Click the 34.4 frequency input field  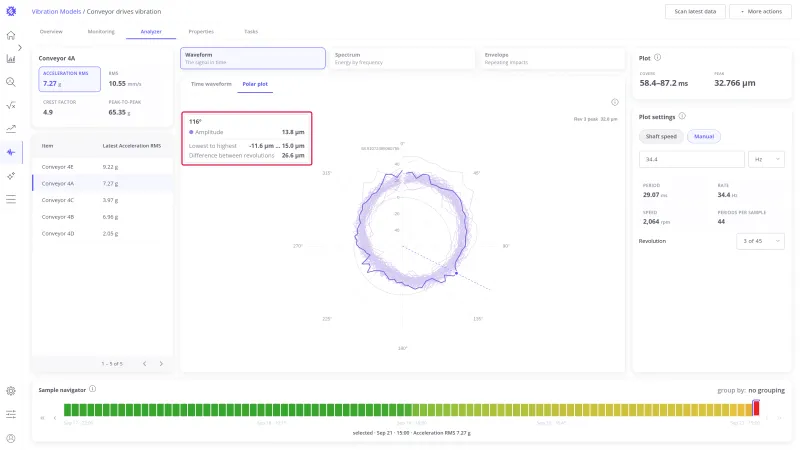(x=691, y=159)
